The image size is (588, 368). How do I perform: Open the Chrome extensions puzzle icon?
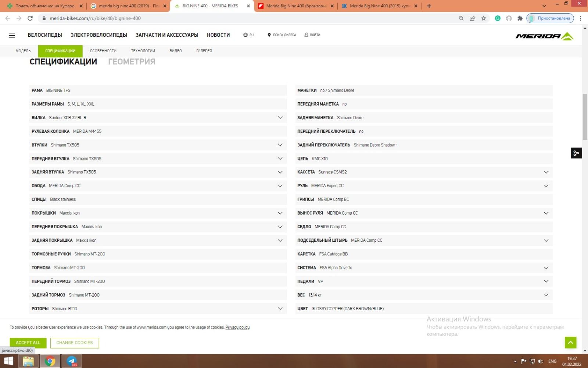520,18
